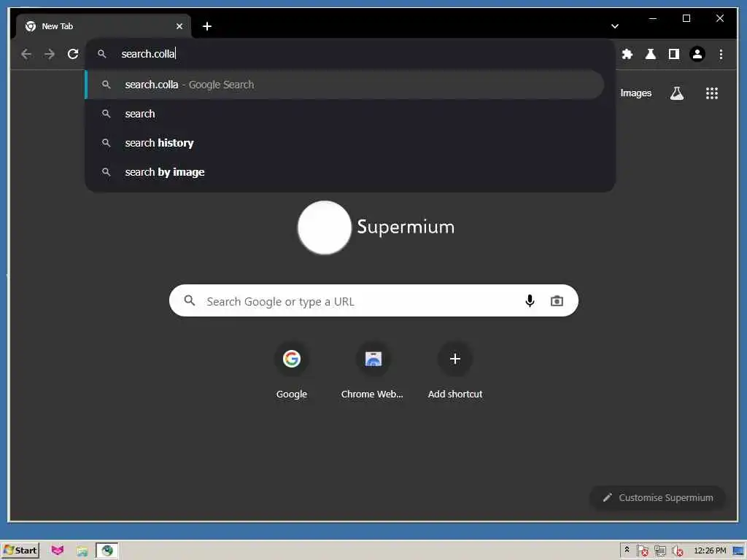Click the 'Search Google or type a URL' box
The width and height of the screenshot is (747, 560).
[x=373, y=300]
